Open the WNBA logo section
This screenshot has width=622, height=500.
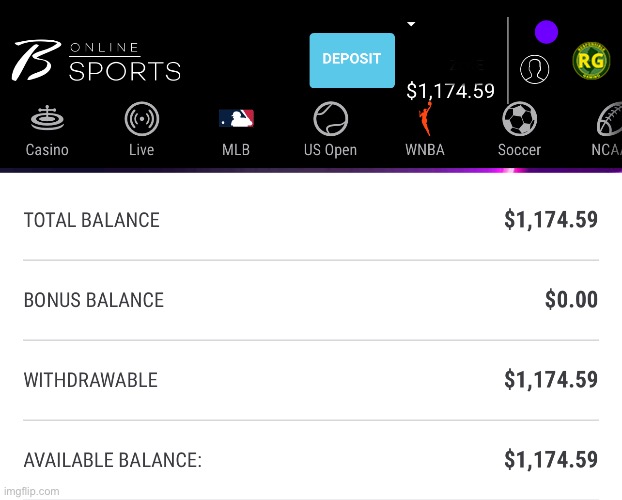click(424, 120)
